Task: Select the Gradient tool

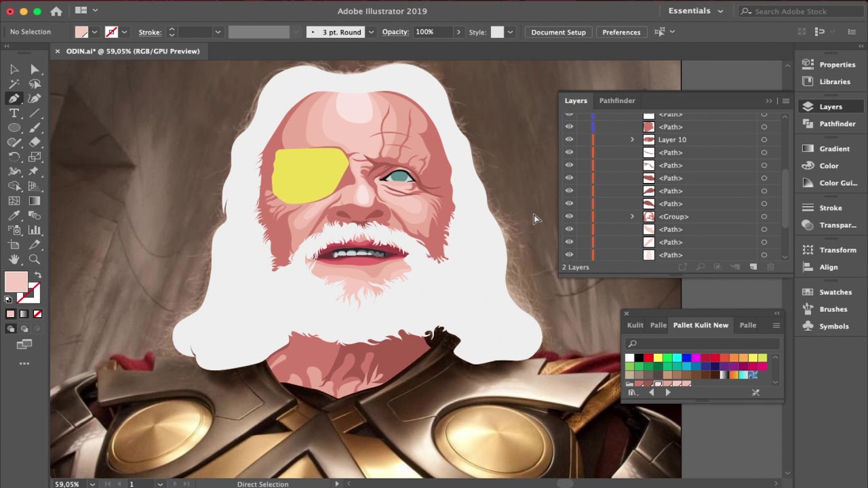Action: [35, 201]
